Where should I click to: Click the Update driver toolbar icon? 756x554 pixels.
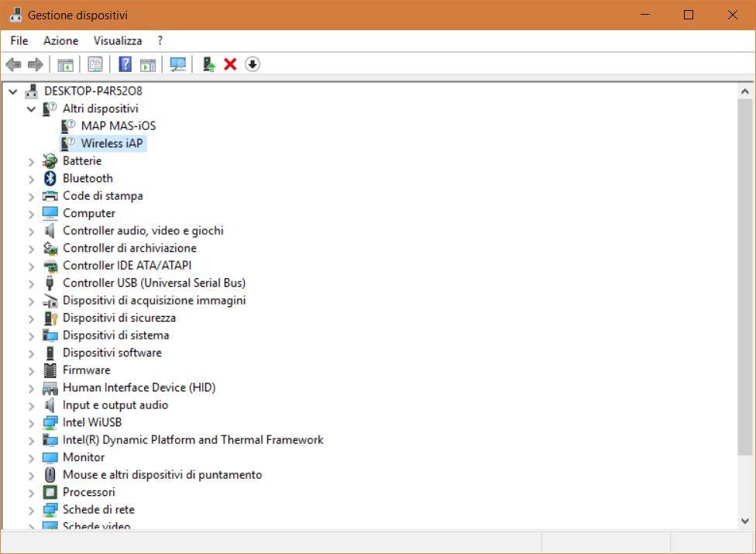click(208, 64)
